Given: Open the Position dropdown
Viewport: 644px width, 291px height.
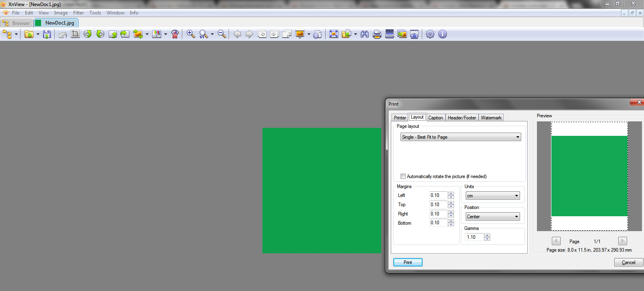Looking at the screenshot, I should tap(493, 217).
